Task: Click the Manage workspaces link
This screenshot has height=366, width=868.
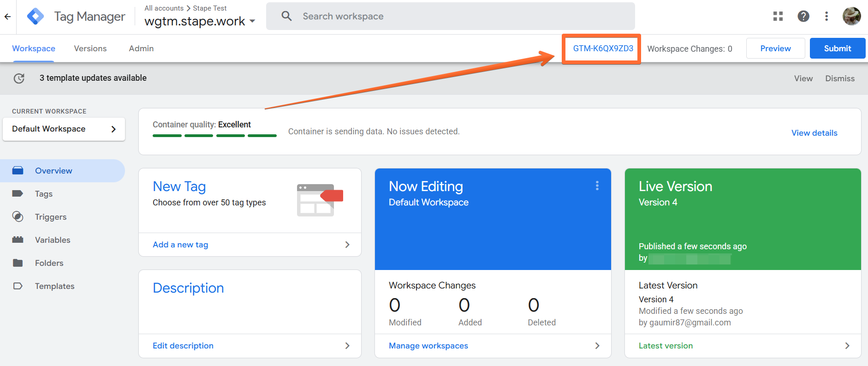Action: coord(428,346)
